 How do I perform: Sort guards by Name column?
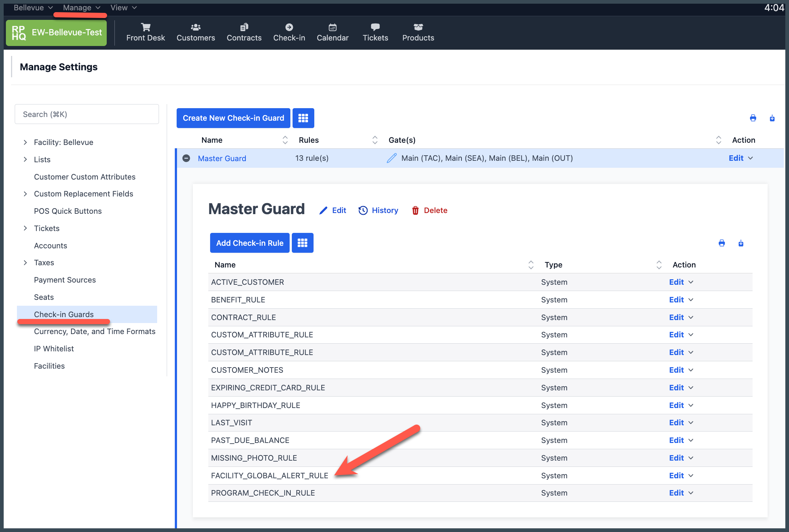tap(285, 140)
